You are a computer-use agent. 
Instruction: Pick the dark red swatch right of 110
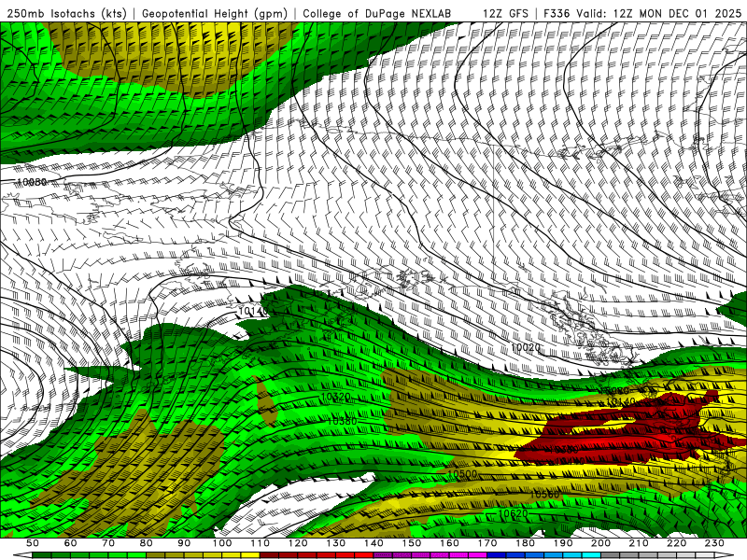pyautogui.click(x=270, y=555)
